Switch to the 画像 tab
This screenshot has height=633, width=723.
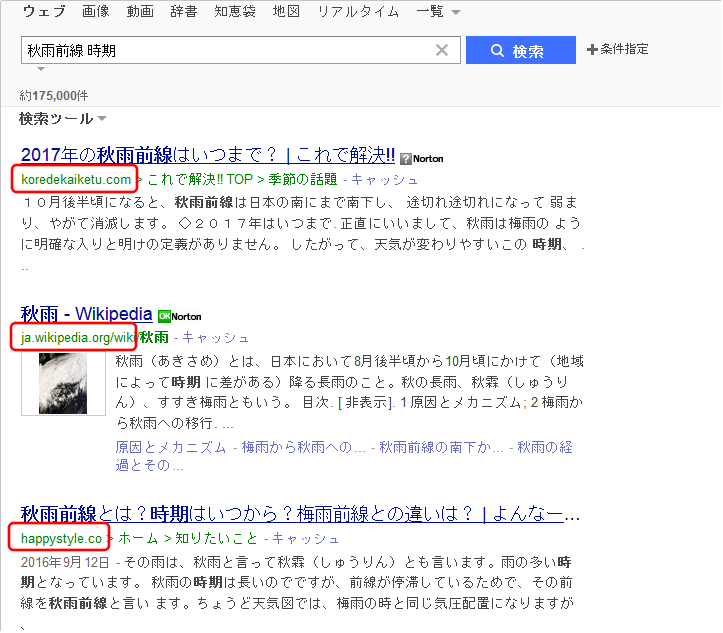click(x=96, y=11)
